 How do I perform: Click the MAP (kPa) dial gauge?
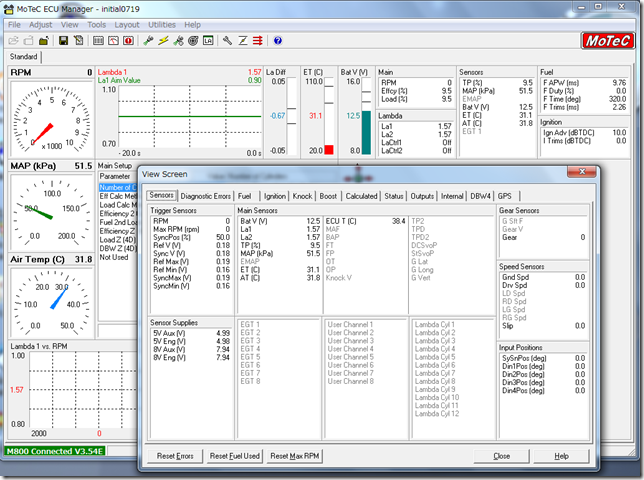pyautogui.click(x=51, y=211)
